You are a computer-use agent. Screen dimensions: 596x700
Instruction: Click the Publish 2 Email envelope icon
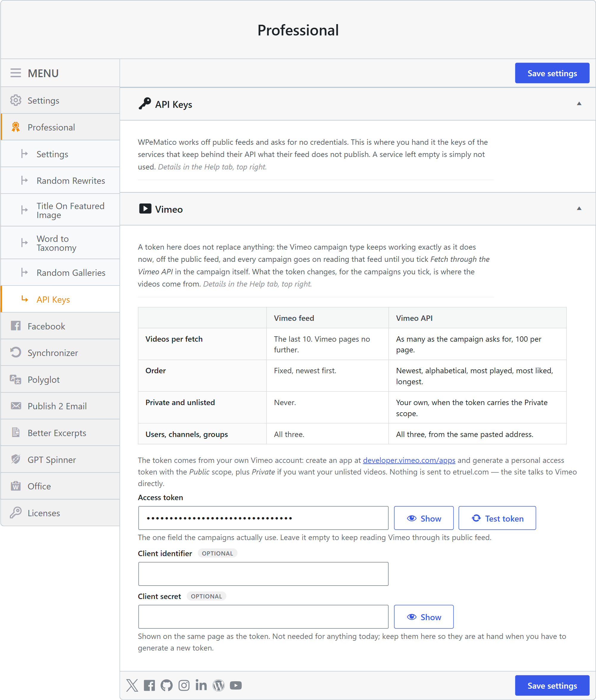[15, 405]
